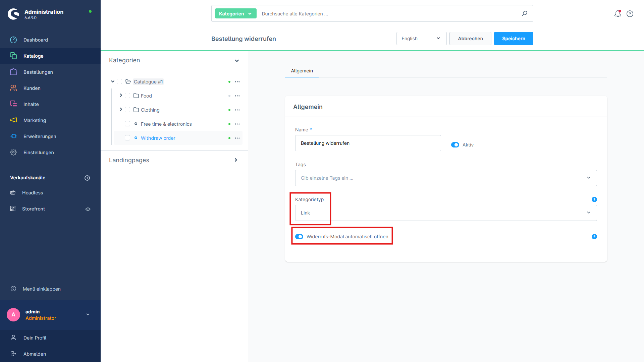Screen dimensions: 644x362
Task: Click the Abbrechen button
Action: pos(470,39)
